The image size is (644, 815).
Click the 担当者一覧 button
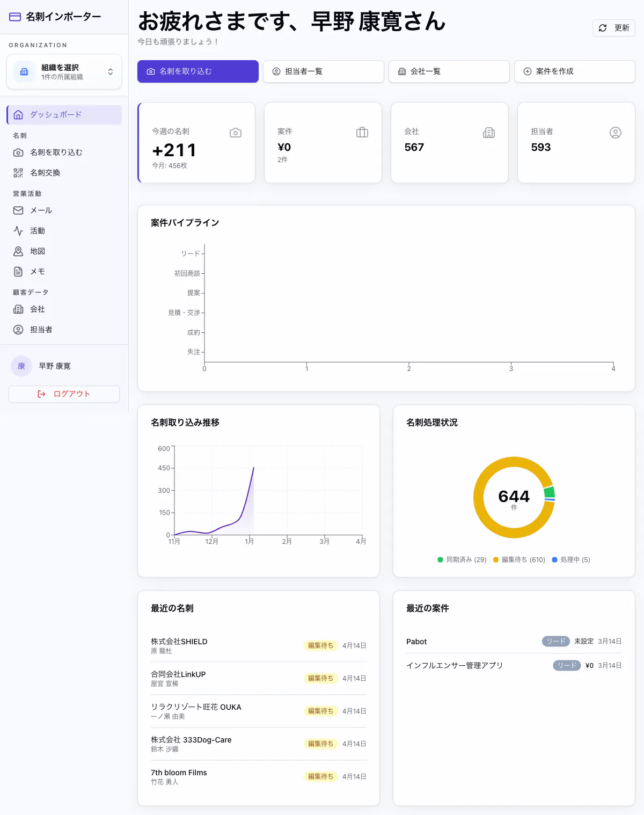tap(324, 71)
